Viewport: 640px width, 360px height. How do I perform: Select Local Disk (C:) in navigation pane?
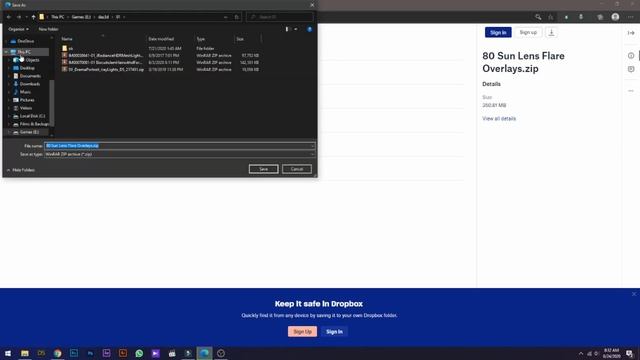32,116
